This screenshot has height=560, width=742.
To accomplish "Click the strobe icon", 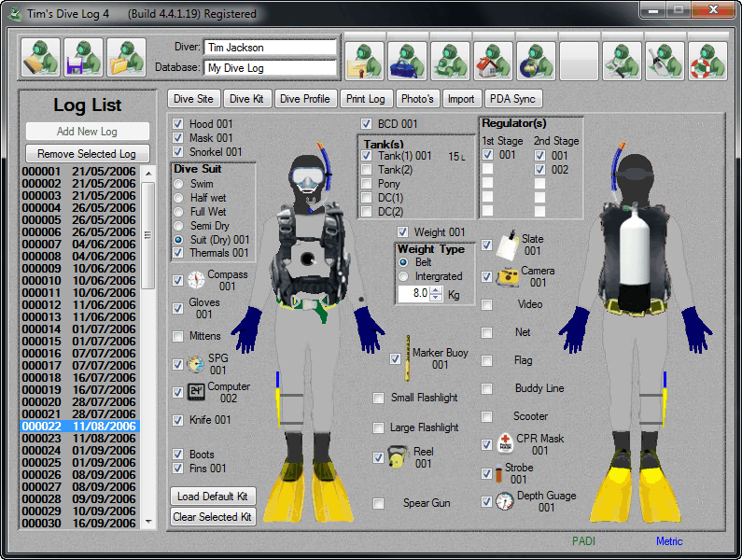I will pyautogui.click(x=498, y=474).
